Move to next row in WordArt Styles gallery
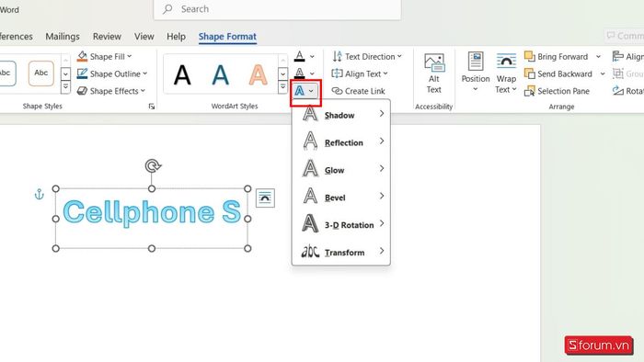The width and height of the screenshot is (644, 362). tap(282, 74)
